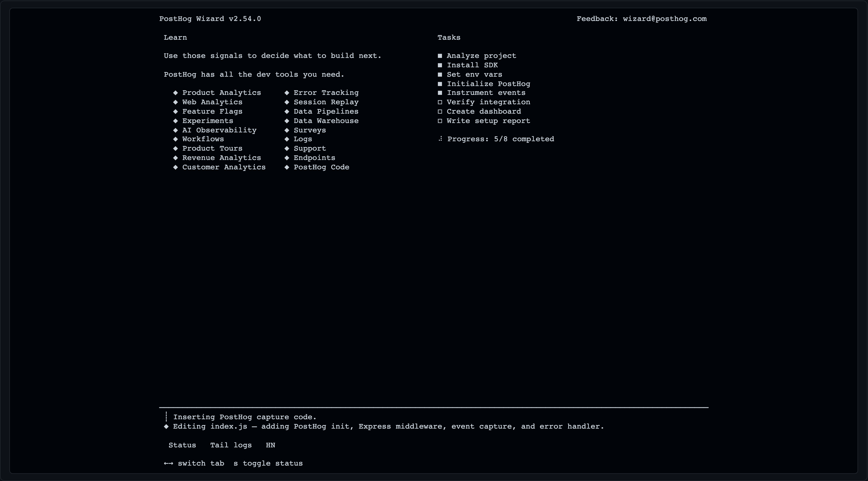Click the filled checkbox beside Set env vars
This screenshot has height=481, width=868.
click(440, 75)
